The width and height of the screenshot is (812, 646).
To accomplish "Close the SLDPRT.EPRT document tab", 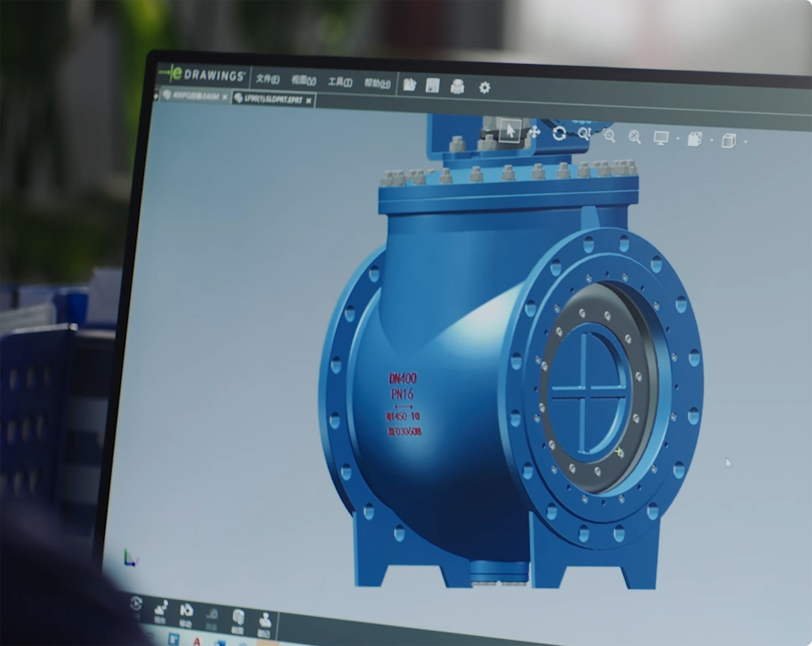I will pos(309,101).
